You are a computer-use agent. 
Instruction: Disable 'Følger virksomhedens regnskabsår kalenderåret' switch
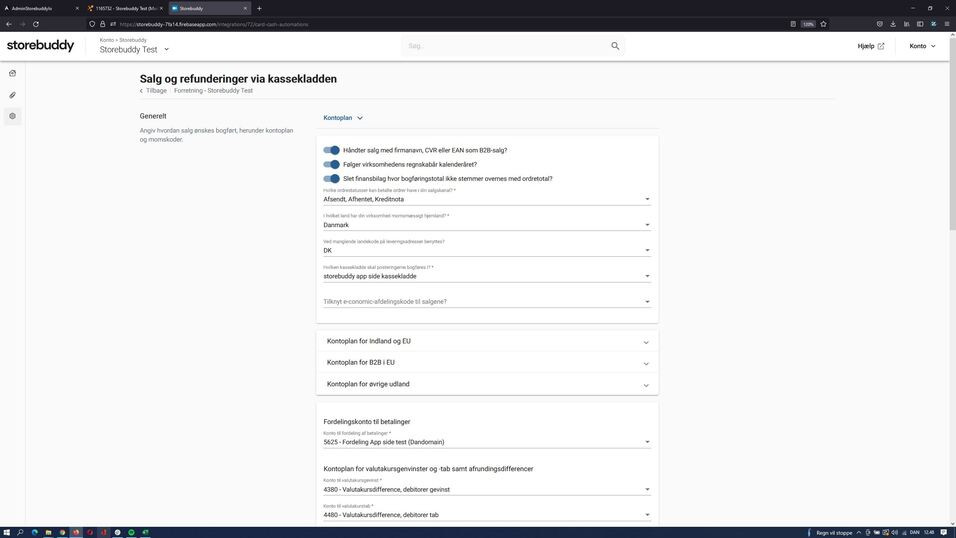332,165
